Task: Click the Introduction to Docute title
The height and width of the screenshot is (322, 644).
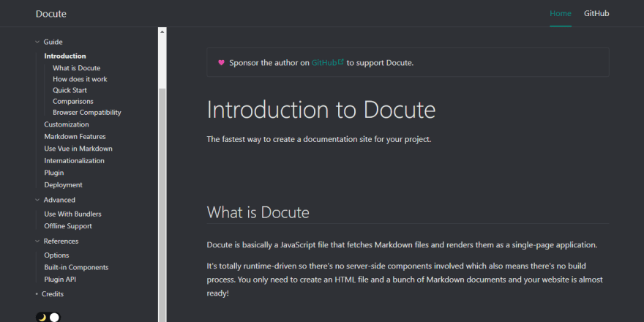Action: [x=321, y=110]
